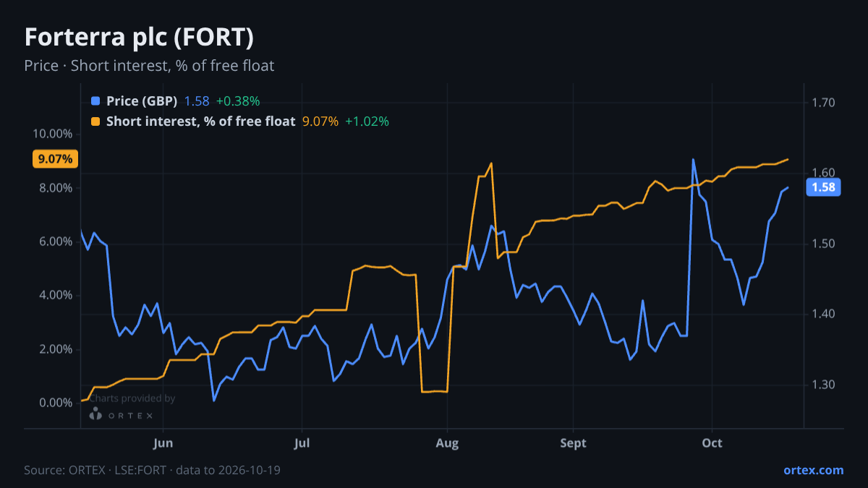Click the subtitle Price · Short interest, % of free float
868x488 pixels.
coord(149,66)
